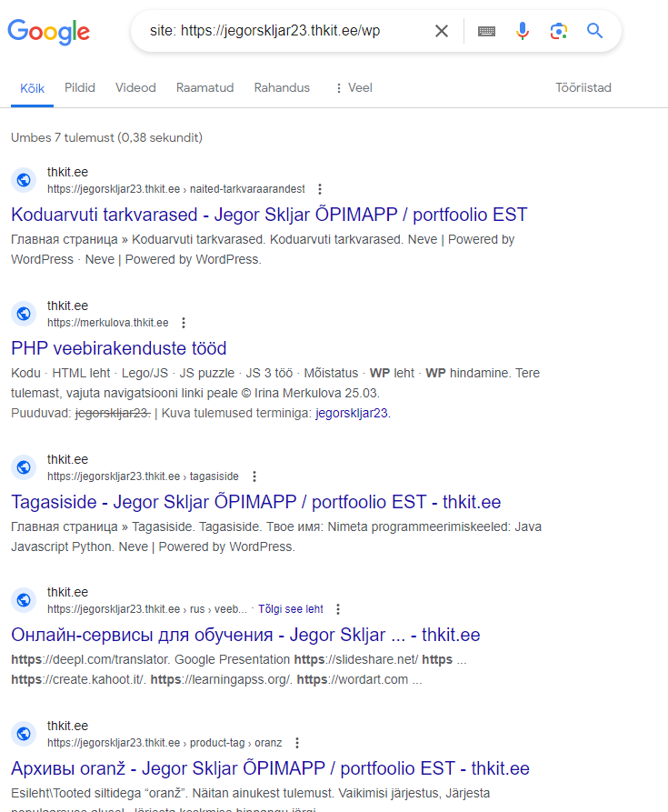Open Tööriistad search tools
This screenshot has width=668, height=812.
(583, 87)
